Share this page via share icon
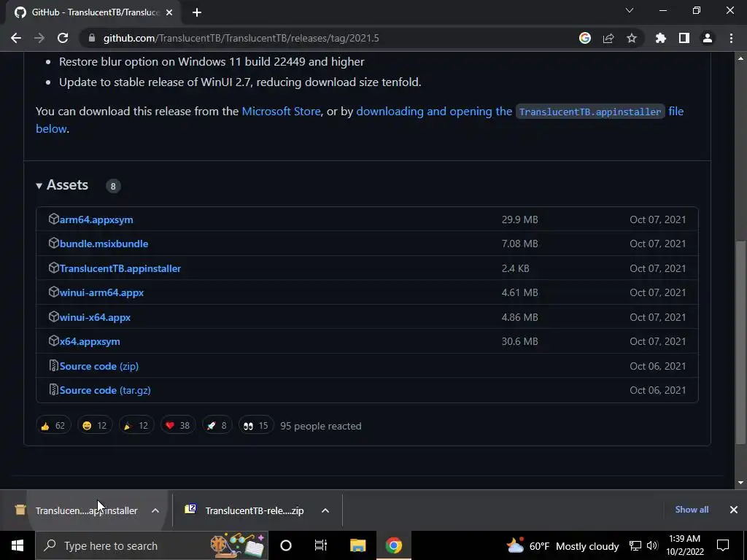 point(608,38)
